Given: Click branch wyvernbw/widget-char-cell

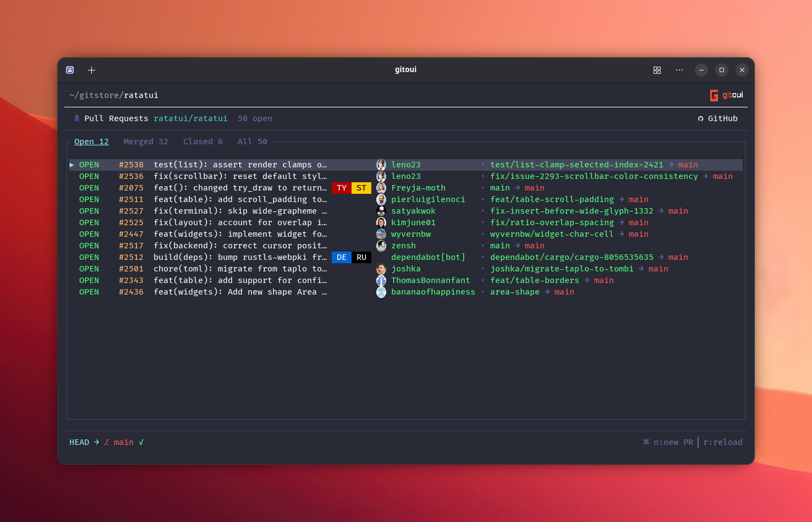Looking at the screenshot, I should (x=552, y=234).
